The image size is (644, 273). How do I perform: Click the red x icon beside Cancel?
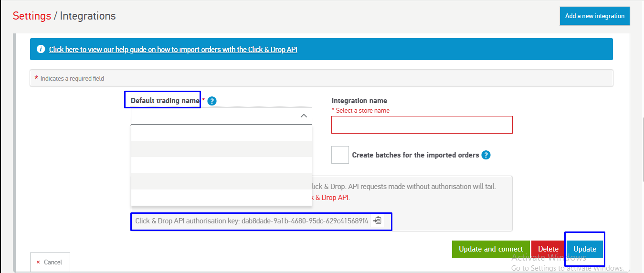[38, 262]
